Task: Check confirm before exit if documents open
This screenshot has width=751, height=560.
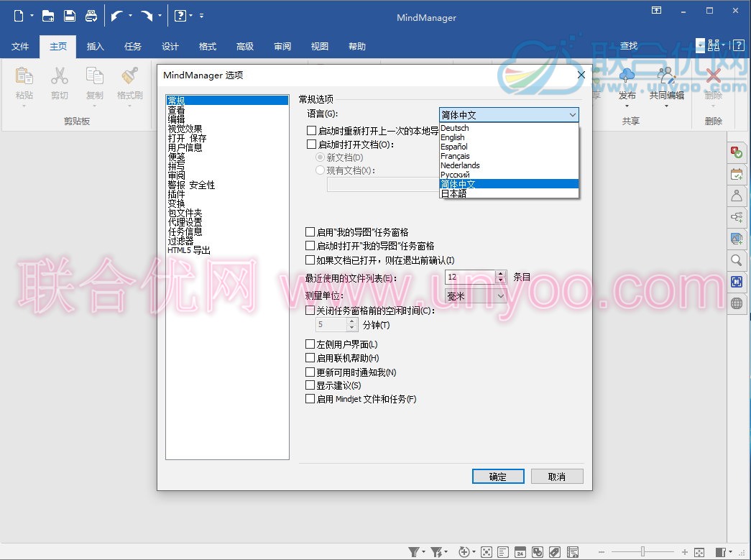Action: (x=310, y=260)
